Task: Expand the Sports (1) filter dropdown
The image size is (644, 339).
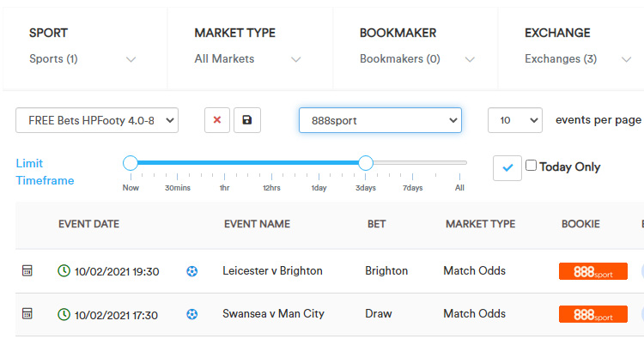Action: (x=82, y=59)
